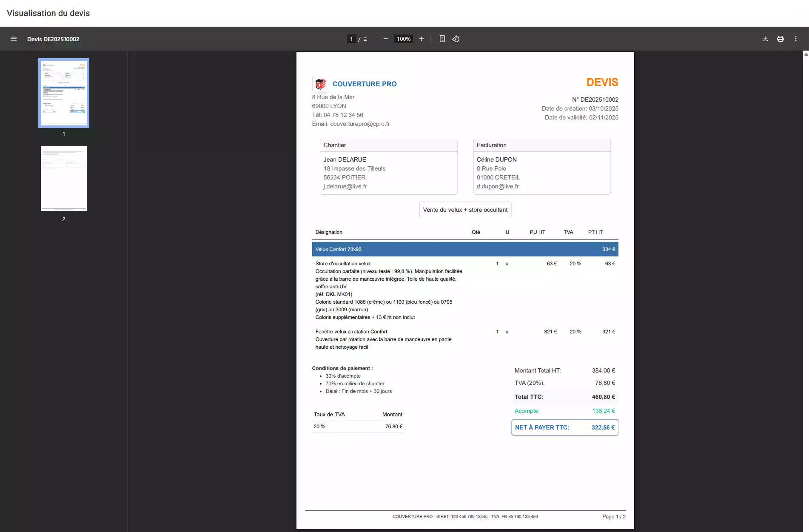Image resolution: width=809 pixels, height=532 pixels.
Task: Open page 2 using its sidebar thumbnail
Action: [x=63, y=178]
